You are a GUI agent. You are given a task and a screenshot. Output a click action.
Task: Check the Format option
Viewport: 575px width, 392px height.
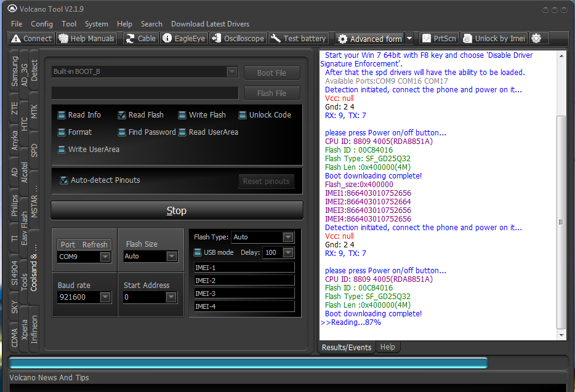[x=62, y=132]
